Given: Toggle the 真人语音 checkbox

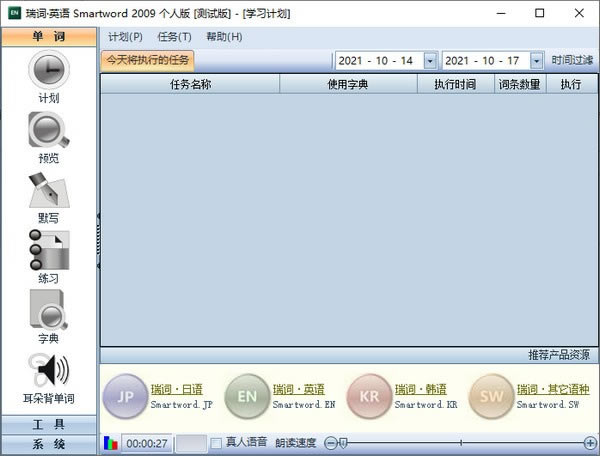Looking at the screenshot, I should pyautogui.click(x=216, y=443).
